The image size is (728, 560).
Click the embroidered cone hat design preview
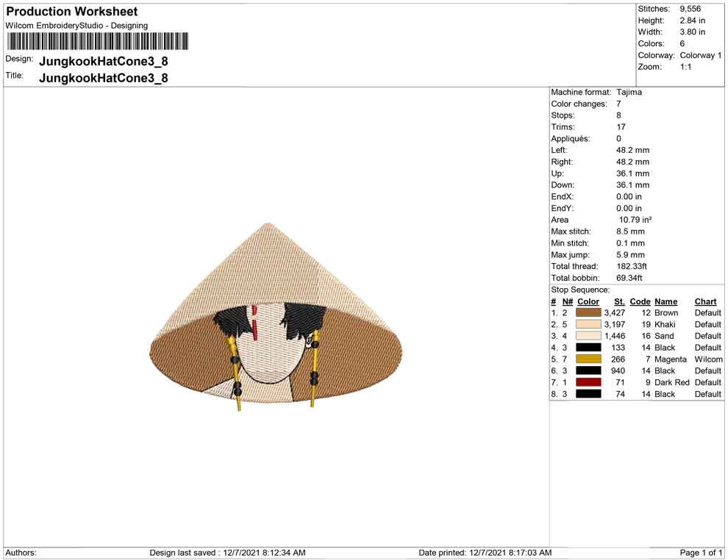click(276, 317)
